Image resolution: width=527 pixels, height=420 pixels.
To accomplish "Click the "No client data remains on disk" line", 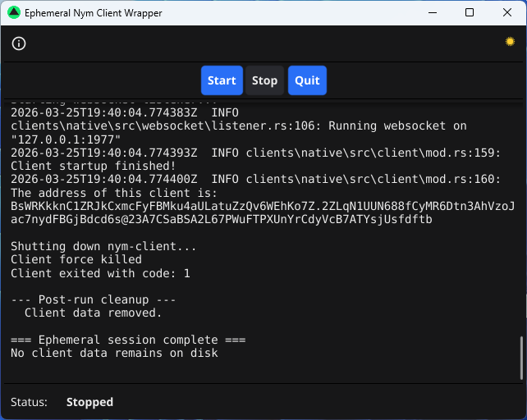I will click(114, 353).
